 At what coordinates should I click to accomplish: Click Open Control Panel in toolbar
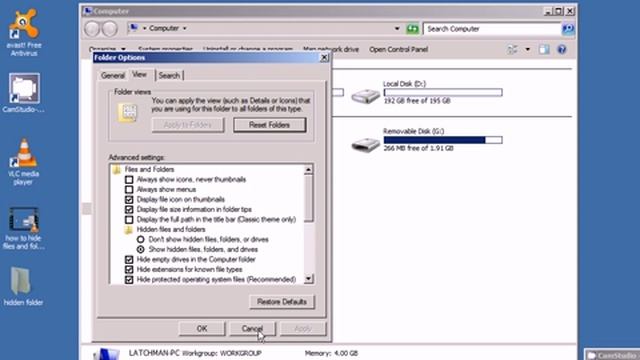tap(398, 49)
